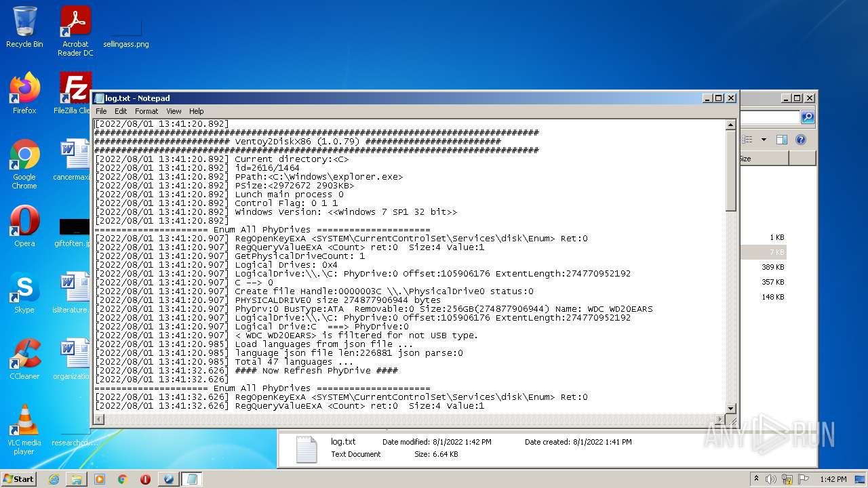Click the Date created value in details pane
Image resolution: width=868 pixels, height=488 pixels.
click(x=602, y=442)
